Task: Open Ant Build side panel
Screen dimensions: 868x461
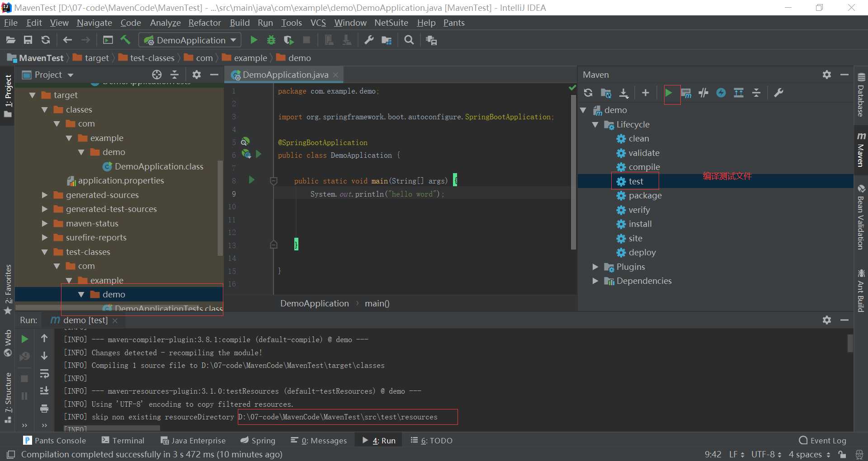Action: (861, 291)
